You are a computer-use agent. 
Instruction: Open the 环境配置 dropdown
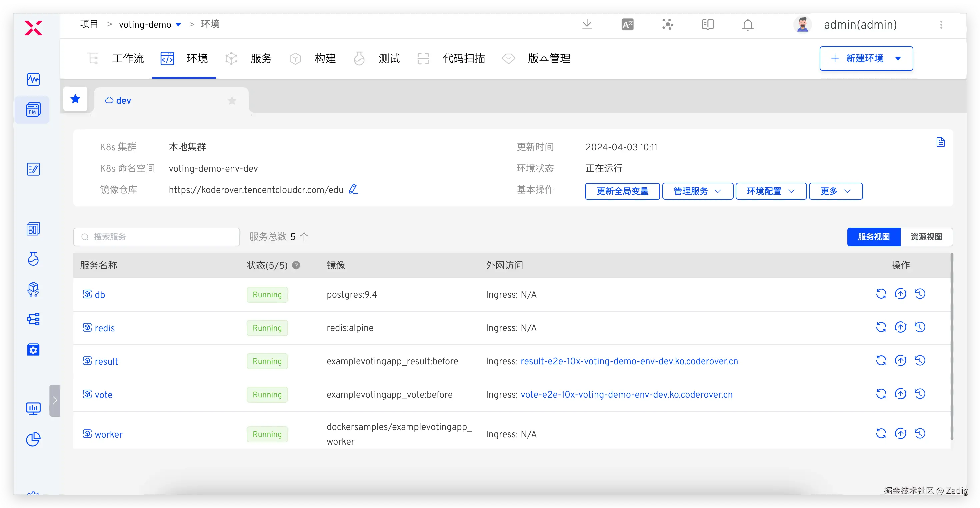pos(770,191)
